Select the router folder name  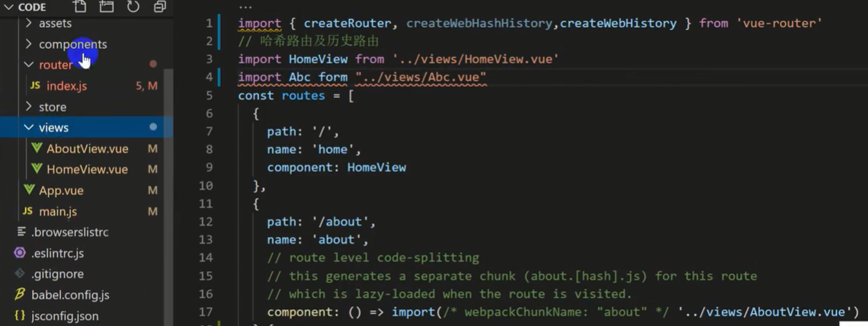tap(56, 65)
